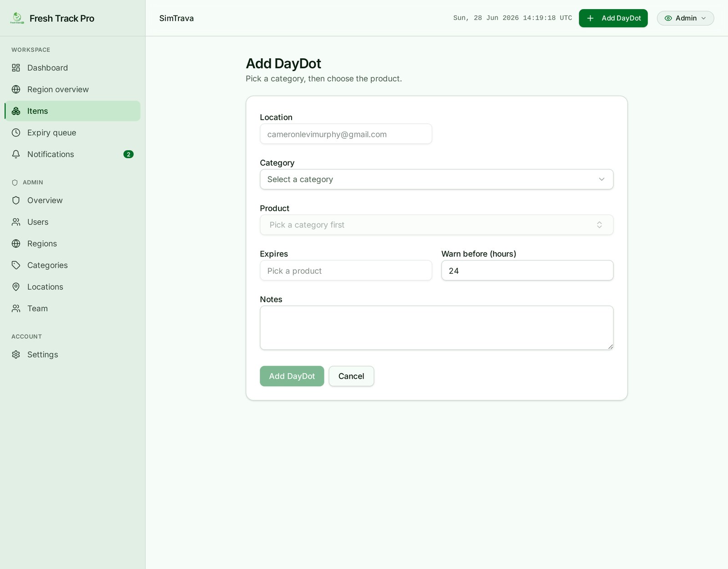Open account Settings
The width and height of the screenshot is (728, 569).
[72, 355]
